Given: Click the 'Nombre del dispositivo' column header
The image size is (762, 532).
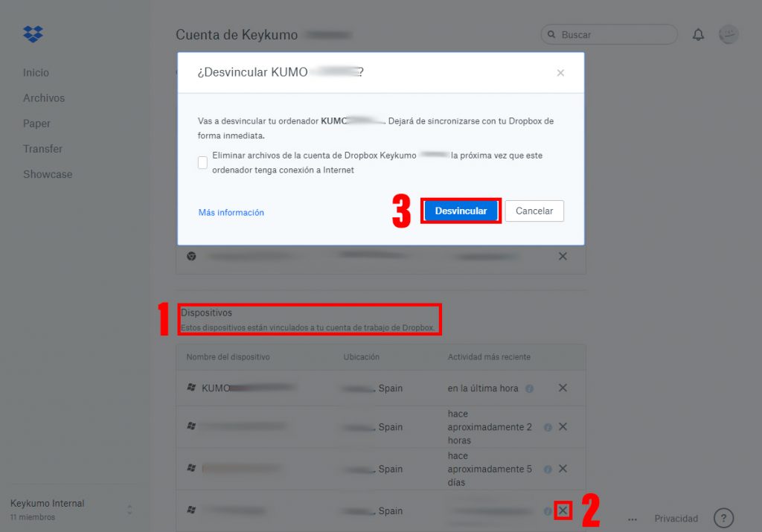Looking at the screenshot, I should (228, 357).
